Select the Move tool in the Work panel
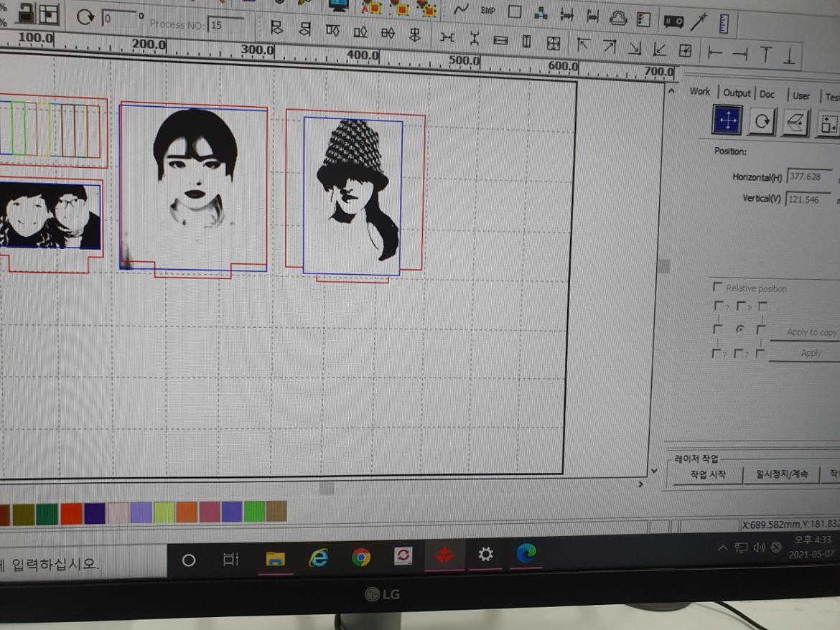840x630 pixels. [x=727, y=120]
